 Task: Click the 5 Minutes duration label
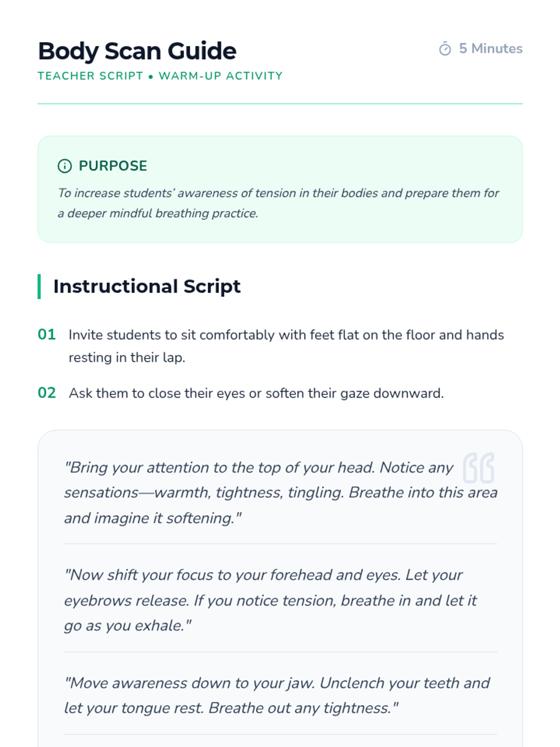click(x=490, y=49)
